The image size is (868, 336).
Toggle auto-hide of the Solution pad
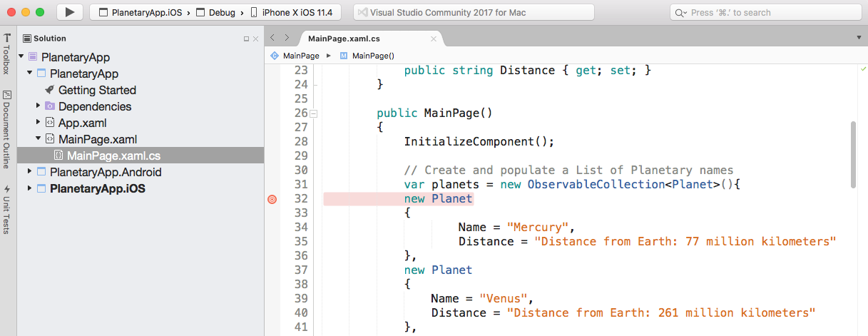(x=246, y=39)
